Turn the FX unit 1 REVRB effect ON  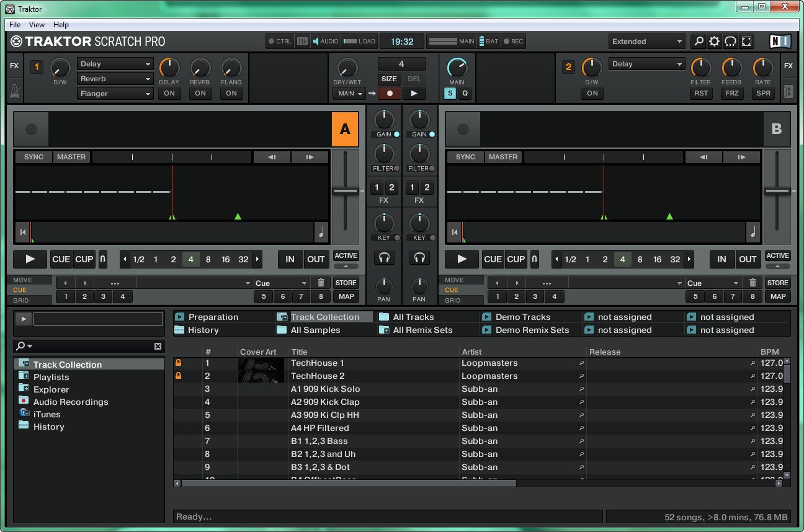[x=200, y=93]
